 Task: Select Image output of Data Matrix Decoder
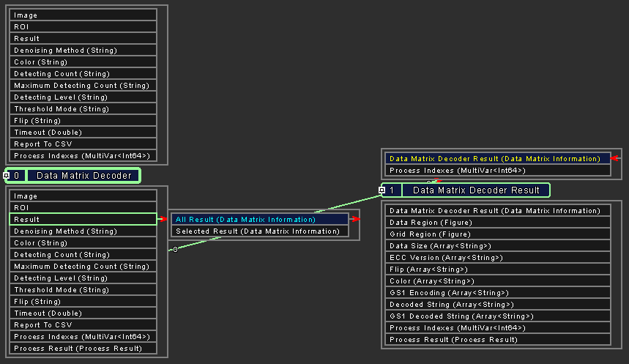[83, 196]
